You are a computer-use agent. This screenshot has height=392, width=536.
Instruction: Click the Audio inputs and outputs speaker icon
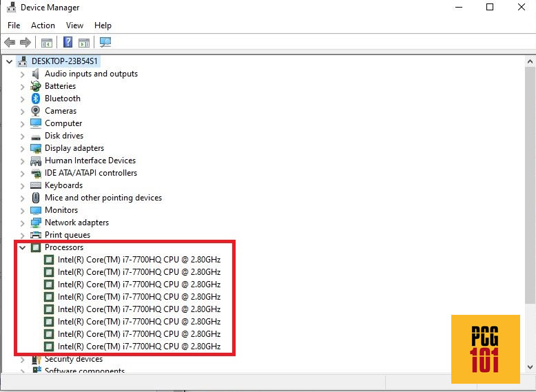(36, 74)
